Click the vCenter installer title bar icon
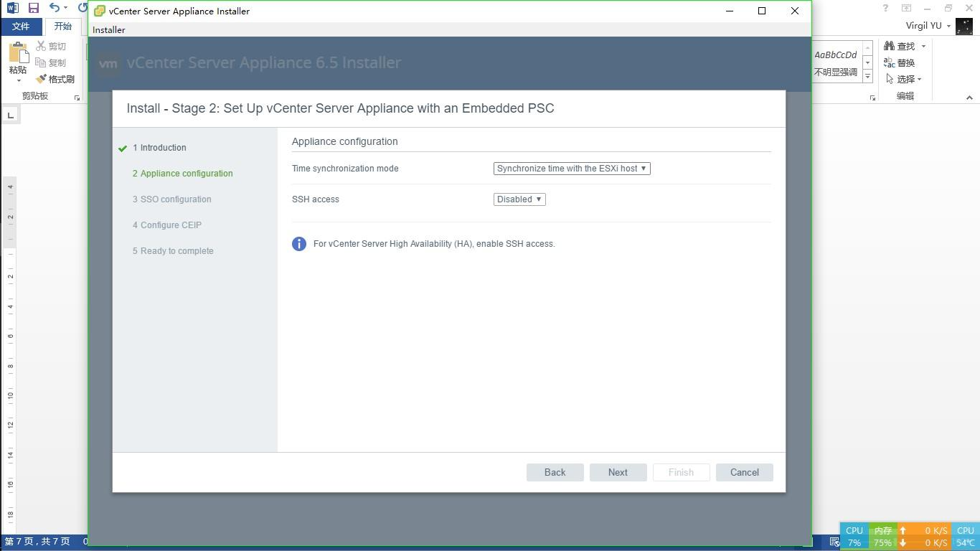This screenshot has height=551, width=980. pyautogui.click(x=100, y=11)
